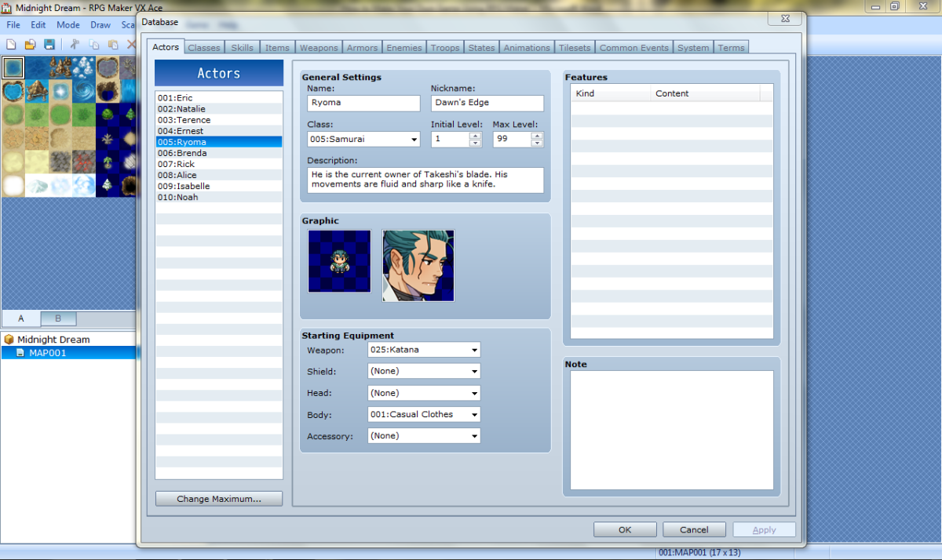
Task: Click the Open Project folder icon
Action: (31, 45)
